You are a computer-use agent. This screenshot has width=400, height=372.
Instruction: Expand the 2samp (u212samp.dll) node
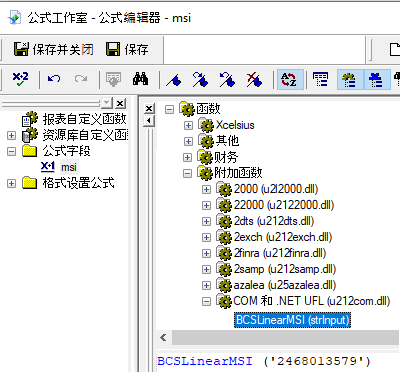[206, 269]
